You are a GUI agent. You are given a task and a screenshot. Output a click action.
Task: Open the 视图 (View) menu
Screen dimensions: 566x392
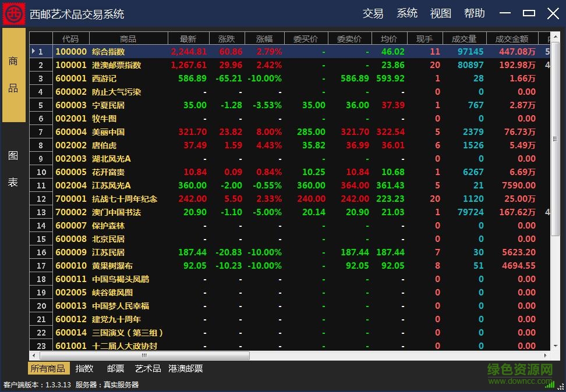click(x=440, y=13)
